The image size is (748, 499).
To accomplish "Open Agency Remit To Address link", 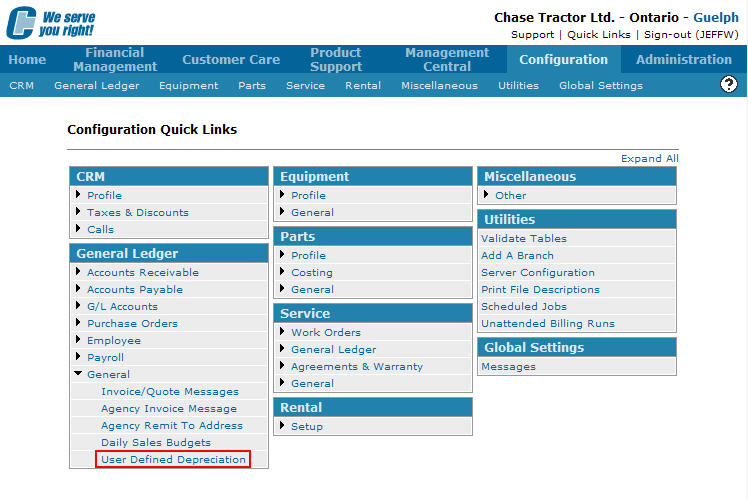I will point(172,425).
